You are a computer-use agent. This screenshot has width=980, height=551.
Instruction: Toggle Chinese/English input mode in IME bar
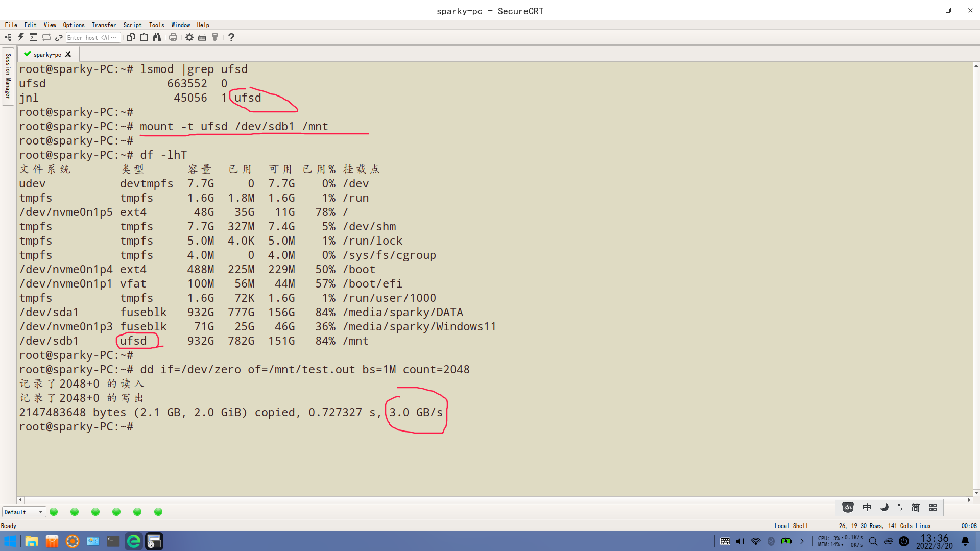(x=867, y=507)
